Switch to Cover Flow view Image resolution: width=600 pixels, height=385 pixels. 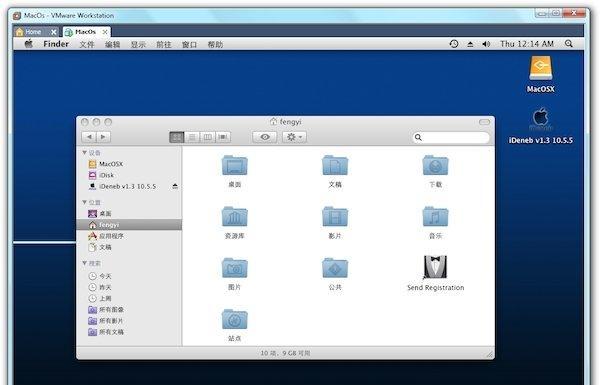[223, 137]
